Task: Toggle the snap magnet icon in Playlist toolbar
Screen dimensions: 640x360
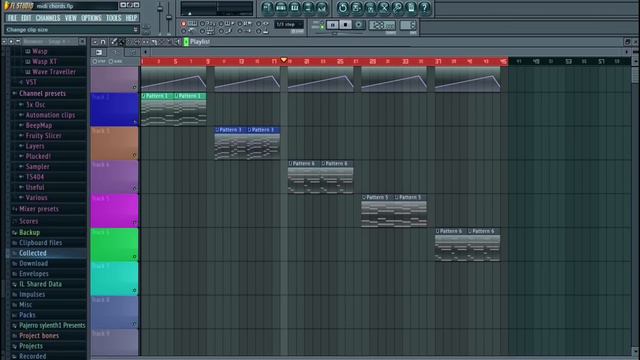Action: point(103,42)
